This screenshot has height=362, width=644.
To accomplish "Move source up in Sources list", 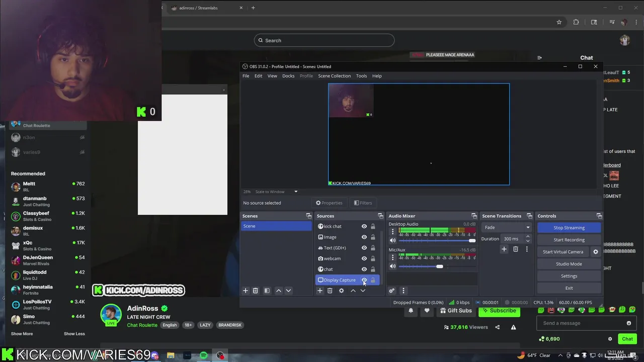I will [x=353, y=291].
